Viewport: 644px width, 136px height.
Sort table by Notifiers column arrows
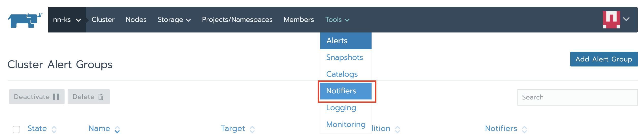point(524,129)
